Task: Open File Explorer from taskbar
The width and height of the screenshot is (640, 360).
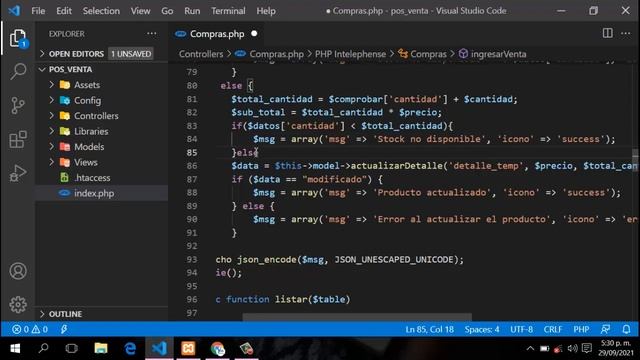Action: pos(101,349)
